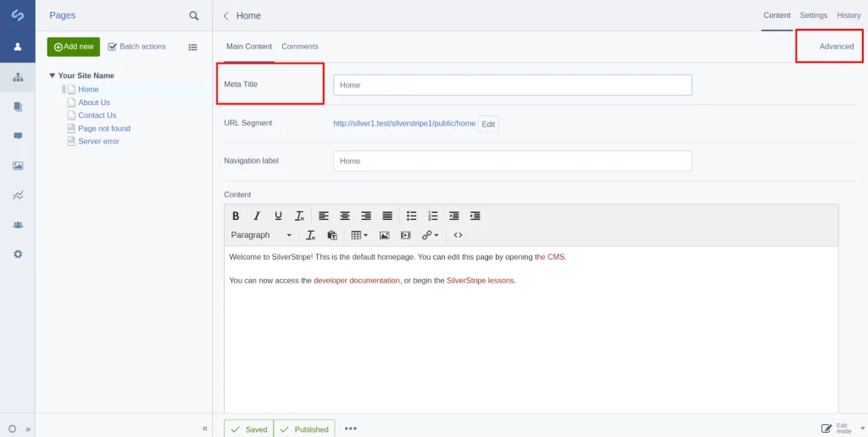The height and width of the screenshot is (437, 868).
Task: Insert image icon in editor toolbar
Action: [x=384, y=235]
